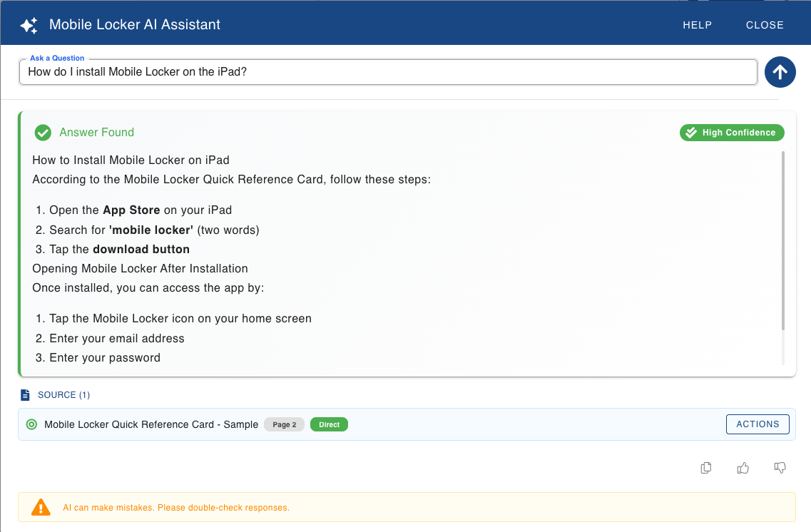The image size is (811, 532).
Task: Click 'Tap the download button' step
Action: [120, 249]
